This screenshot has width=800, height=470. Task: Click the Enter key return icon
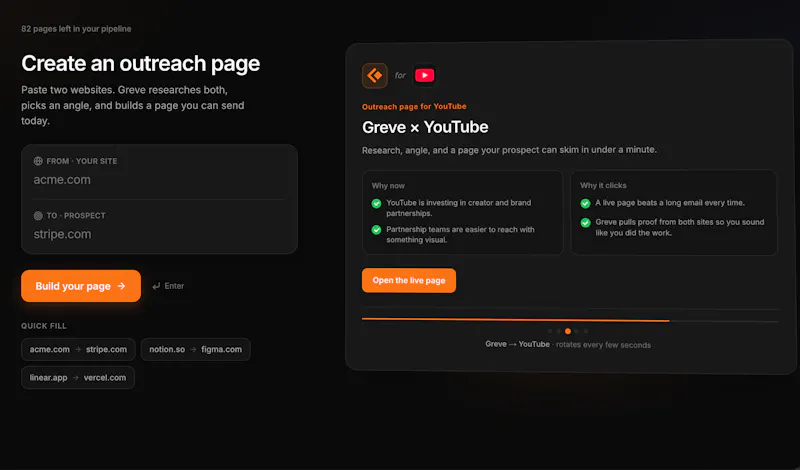pyautogui.click(x=156, y=286)
